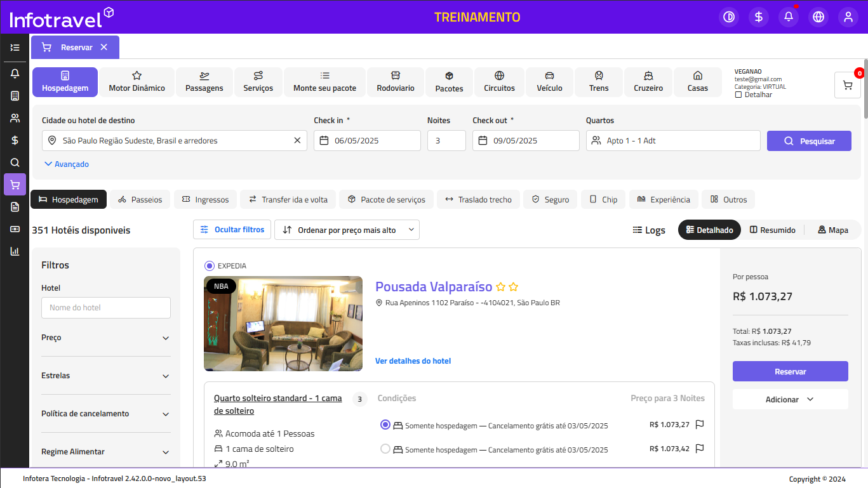Image resolution: width=868 pixels, height=488 pixels.
Task: Select the EXPEDIA radio button
Action: tap(210, 266)
